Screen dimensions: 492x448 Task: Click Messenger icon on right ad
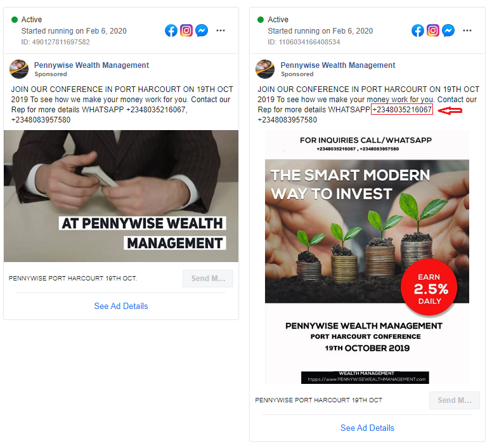(448, 30)
